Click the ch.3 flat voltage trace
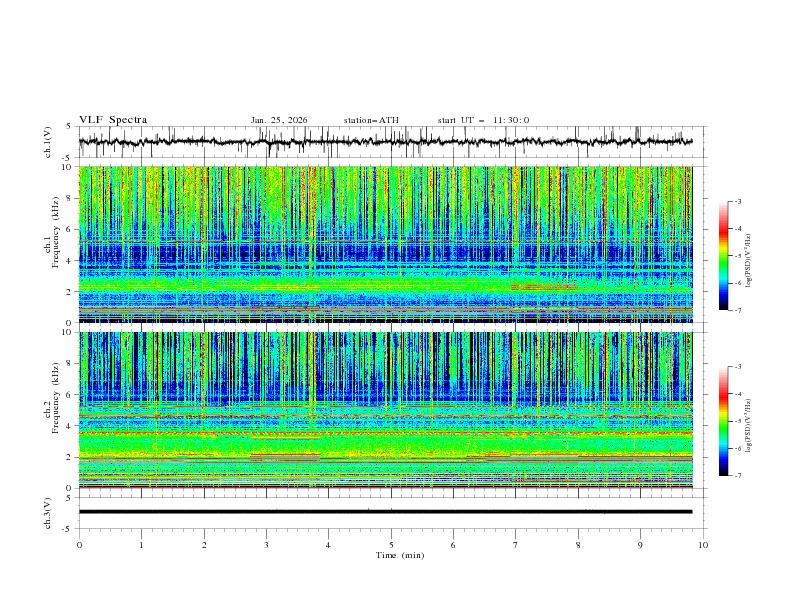This screenshot has height=612, width=792. (x=385, y=512)
